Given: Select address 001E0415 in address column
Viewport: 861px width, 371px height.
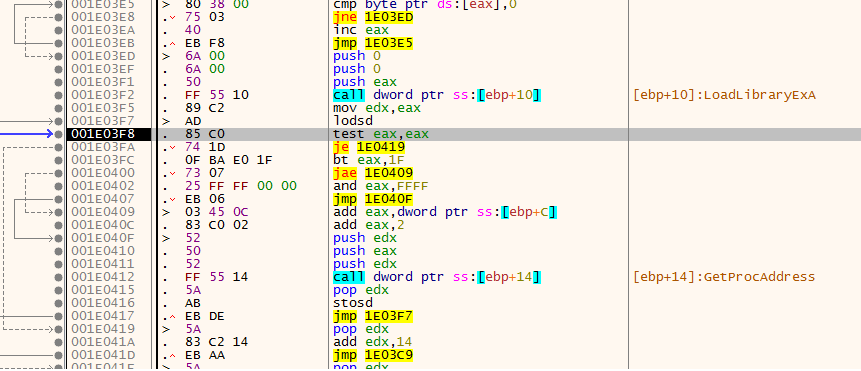Looking at the screenshot, I should click(103, 290).
